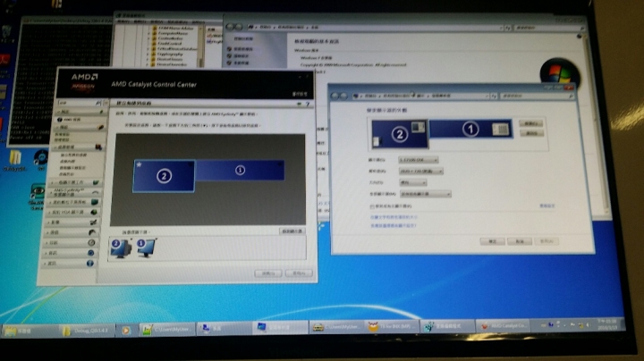Click the Gaming section controller icon
This screenshot has height=361, width=644.
92,232
